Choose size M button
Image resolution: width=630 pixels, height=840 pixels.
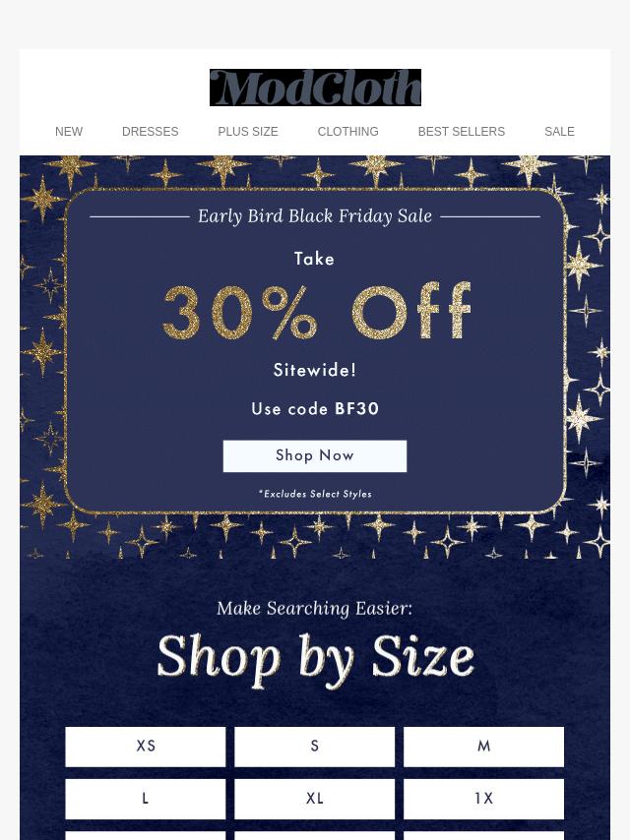click(483, 747)
